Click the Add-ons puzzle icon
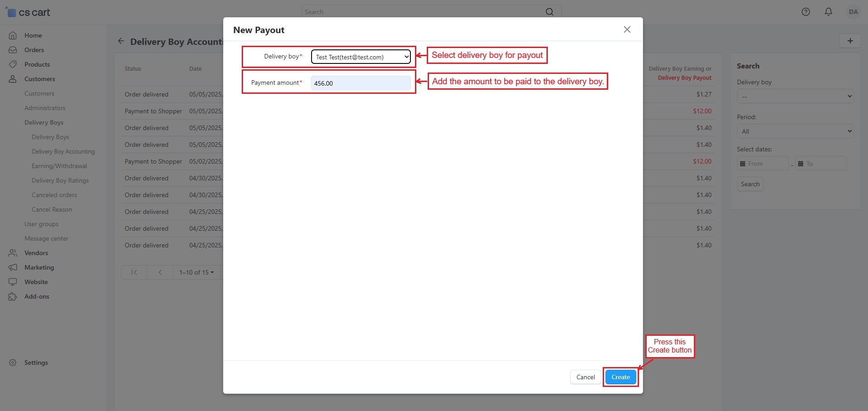This screenshot has width=868, height=411. 13,297
